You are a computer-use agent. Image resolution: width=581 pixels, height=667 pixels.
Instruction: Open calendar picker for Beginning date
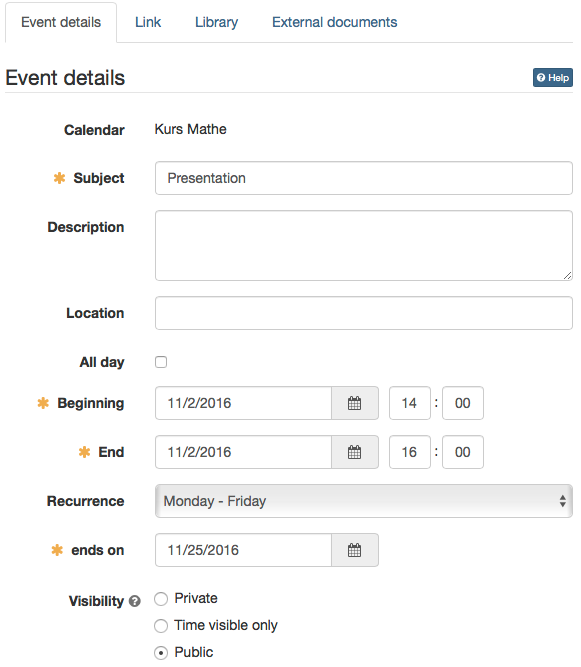point(355,403)
